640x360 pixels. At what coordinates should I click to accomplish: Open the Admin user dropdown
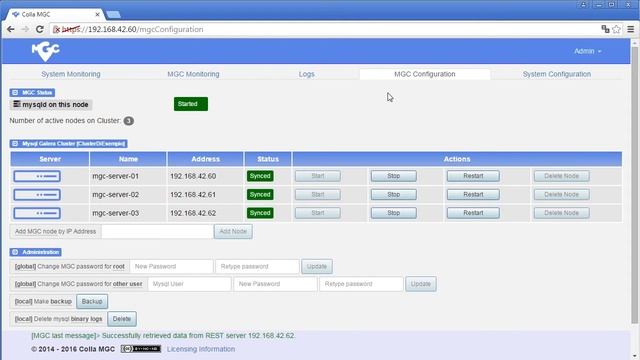(x=587, y=51)
